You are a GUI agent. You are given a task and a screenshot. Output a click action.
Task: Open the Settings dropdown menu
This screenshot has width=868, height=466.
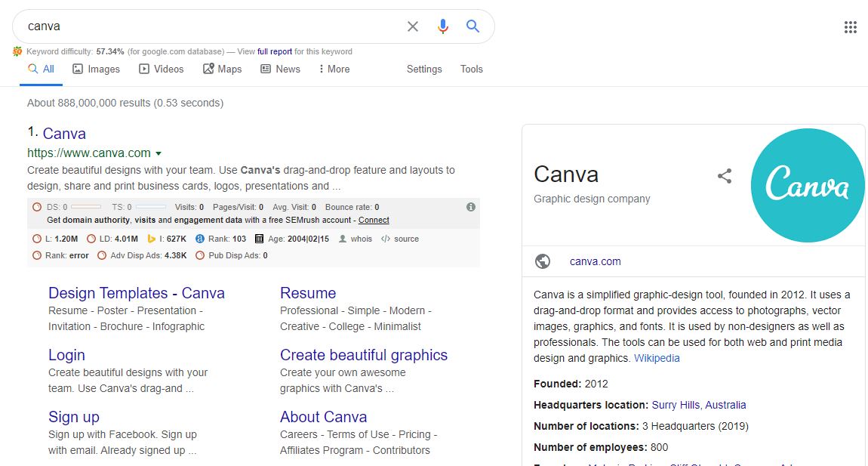click(x=423, y=69)
